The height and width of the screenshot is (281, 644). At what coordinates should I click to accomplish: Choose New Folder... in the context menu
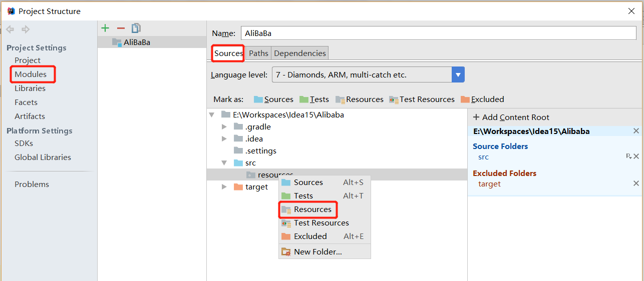[x=325, y=251]
